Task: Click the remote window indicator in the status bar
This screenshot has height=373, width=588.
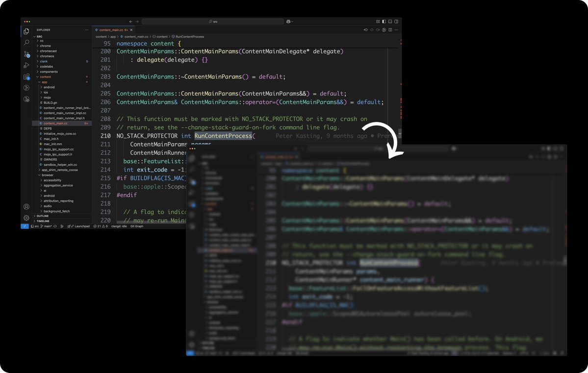Action: pyautogui.click(x=25, y=226)
